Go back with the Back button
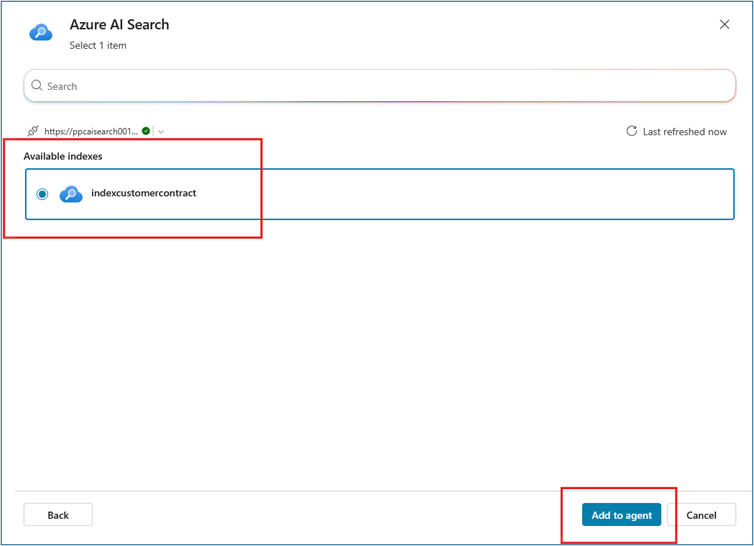This screenshot has width=754, height=546. (58, 515)
